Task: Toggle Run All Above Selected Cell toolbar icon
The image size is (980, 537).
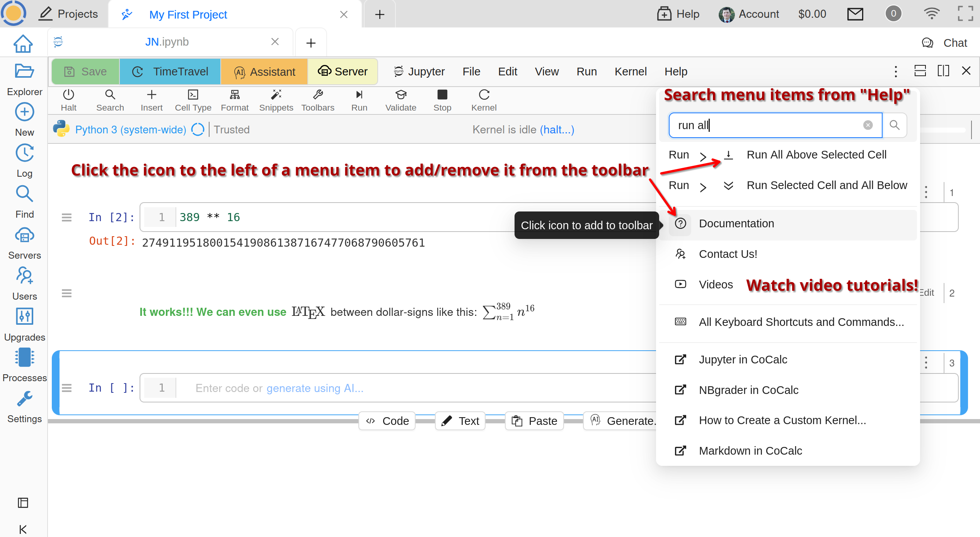Action: pos(728,155)
